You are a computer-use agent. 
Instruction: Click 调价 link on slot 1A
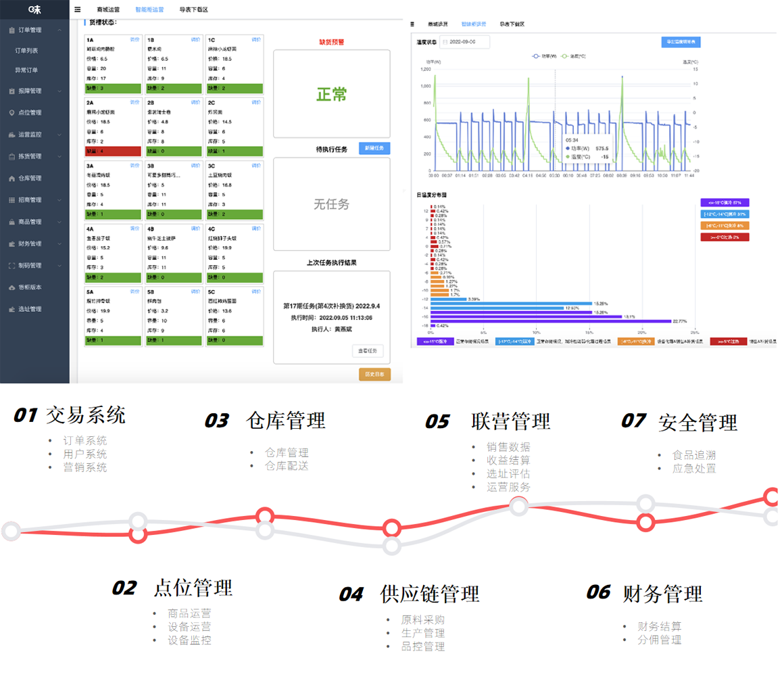point(134,39)
